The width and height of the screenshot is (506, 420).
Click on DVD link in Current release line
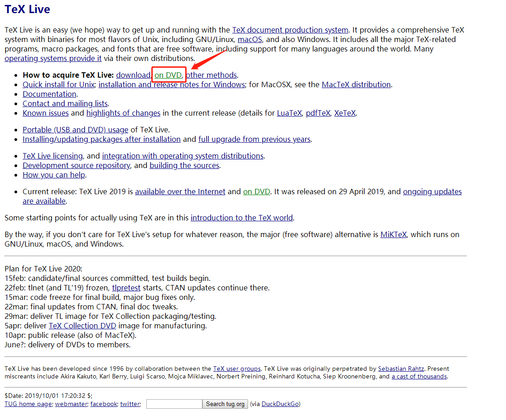257,191
